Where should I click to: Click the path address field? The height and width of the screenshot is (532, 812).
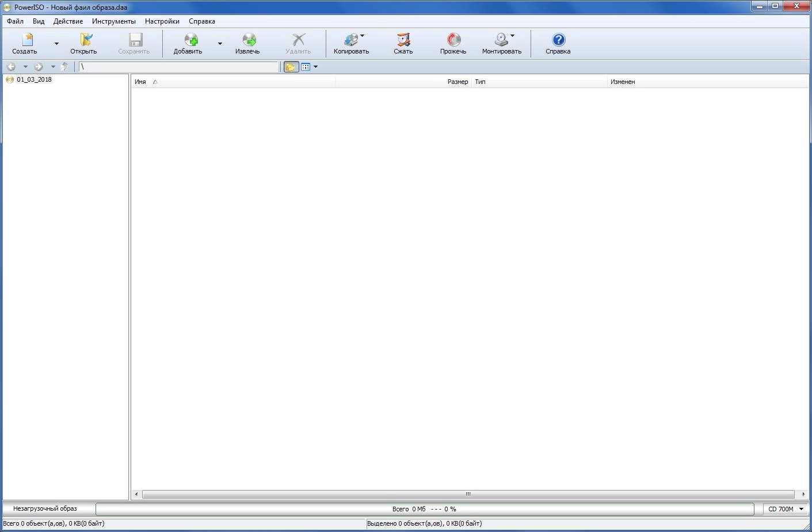point(178,67)
